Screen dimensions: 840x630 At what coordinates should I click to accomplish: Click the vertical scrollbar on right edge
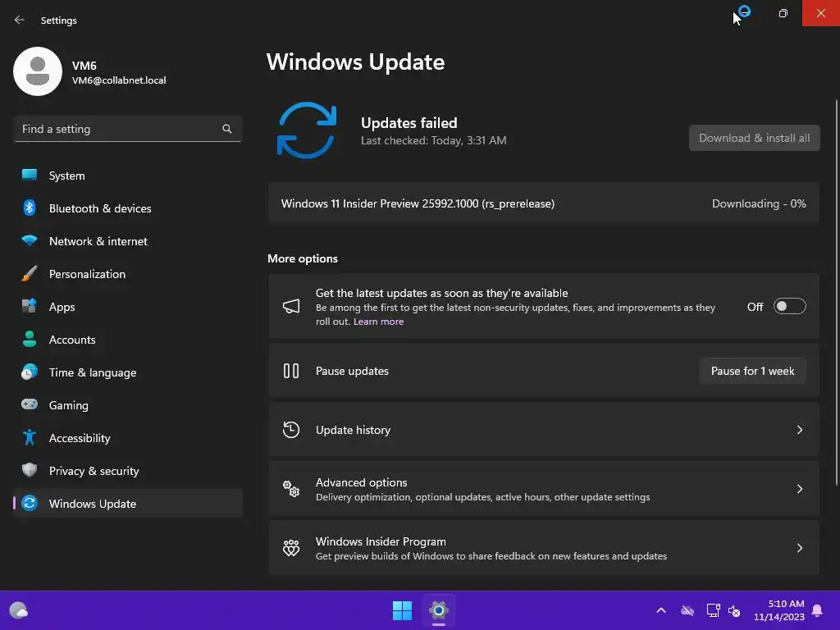[836, 292]
